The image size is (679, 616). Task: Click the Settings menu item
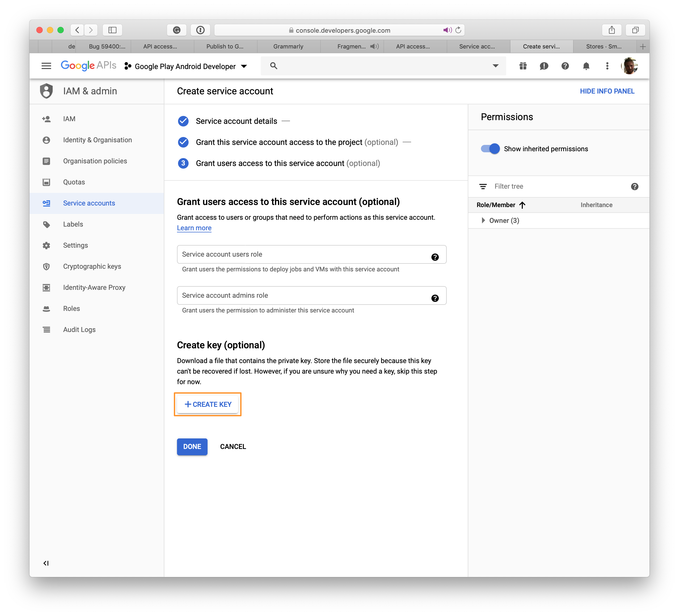click(x=76, y=245)
